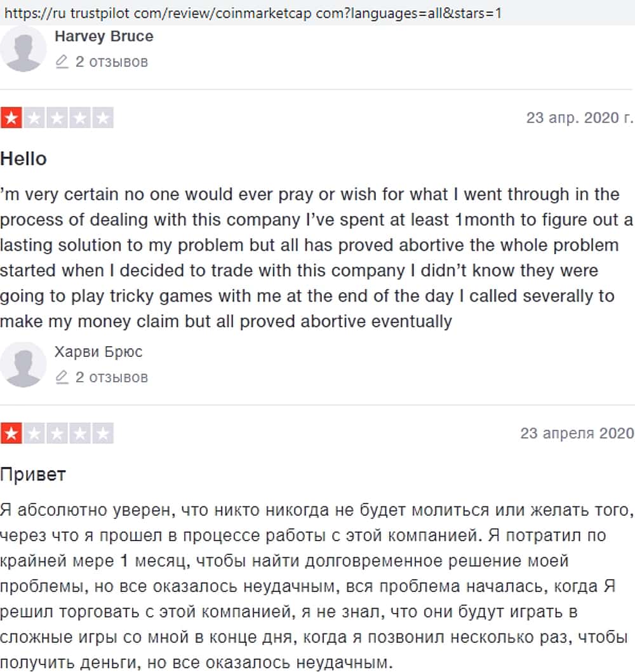
Task: Click the date "23 апреля 2020"
Action: pos(577,433)
